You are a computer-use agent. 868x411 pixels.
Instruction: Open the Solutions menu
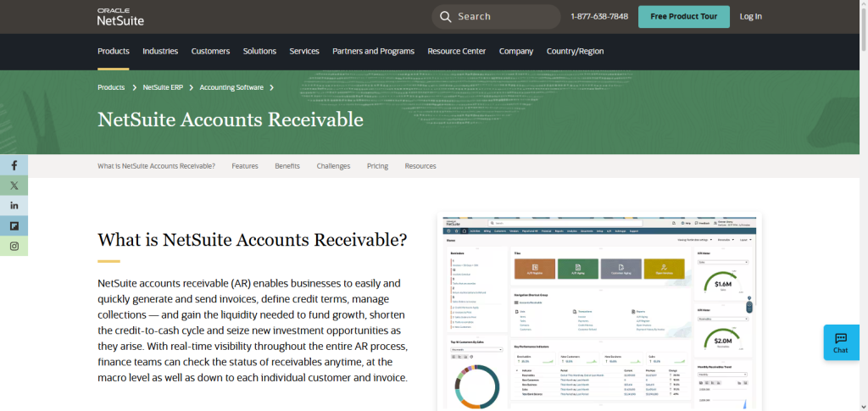pos(259,51)
